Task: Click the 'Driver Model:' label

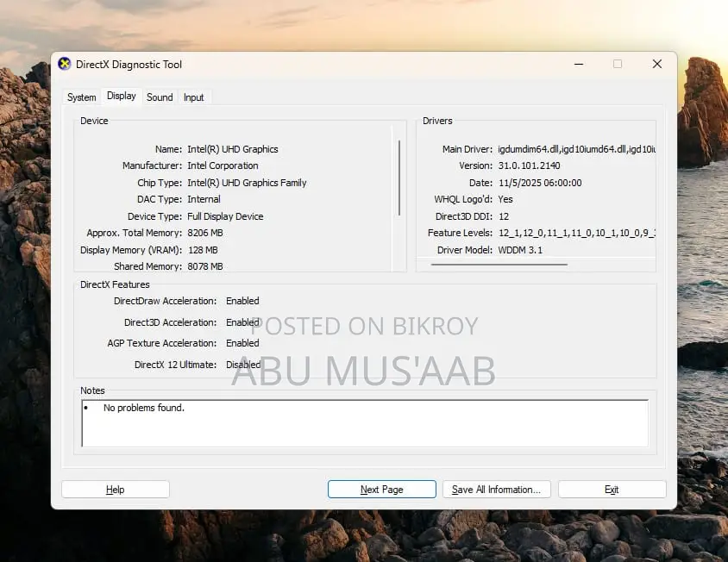Action: 465,250
